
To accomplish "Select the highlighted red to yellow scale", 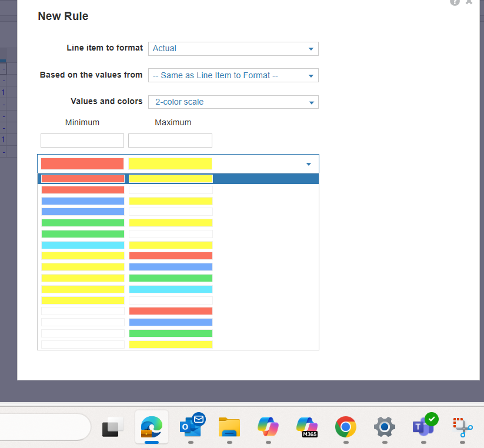I will click(x=178, y=179).
